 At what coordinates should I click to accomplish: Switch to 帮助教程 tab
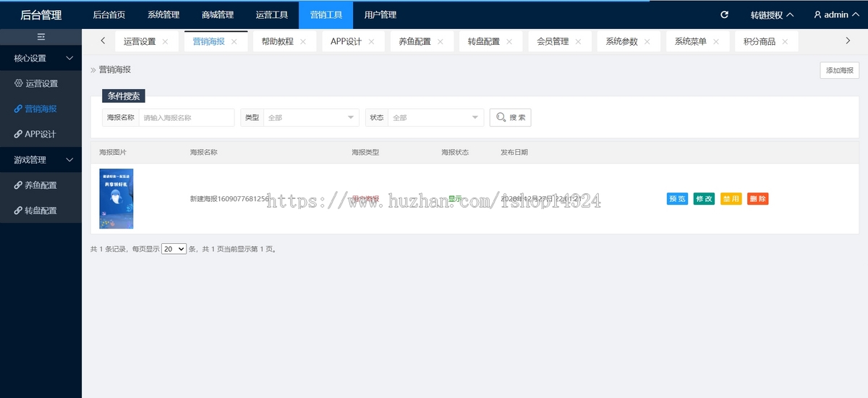[278, 42]
